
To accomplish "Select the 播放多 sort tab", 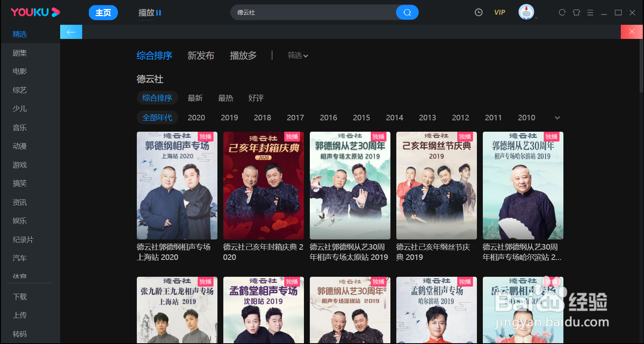I will [243, 56].
